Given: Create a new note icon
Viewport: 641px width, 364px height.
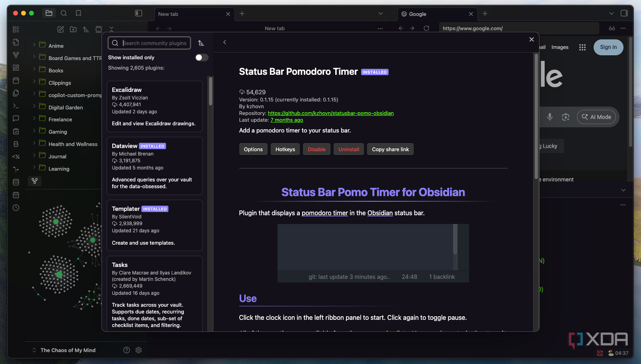Looking at the screenshot, I should [61, 29].
